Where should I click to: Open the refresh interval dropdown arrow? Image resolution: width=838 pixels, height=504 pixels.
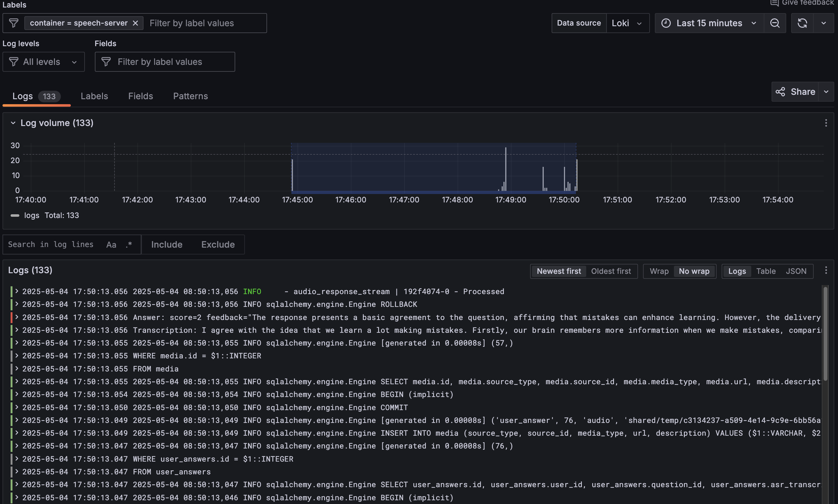[x=824, y=23]
